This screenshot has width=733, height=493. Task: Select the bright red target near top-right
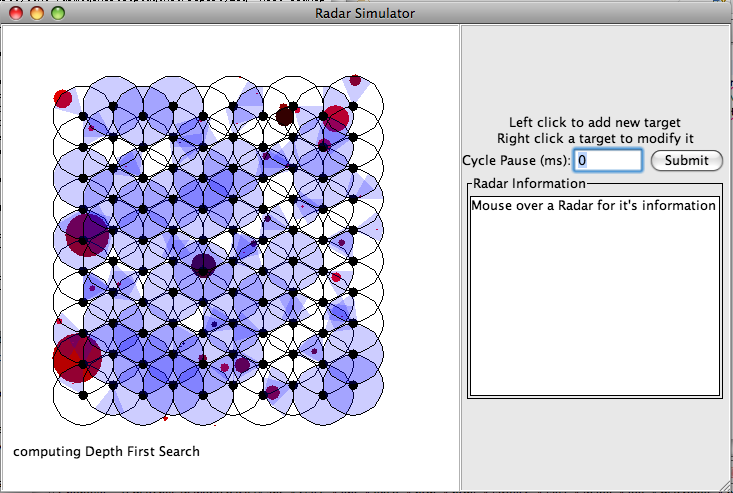336,118
